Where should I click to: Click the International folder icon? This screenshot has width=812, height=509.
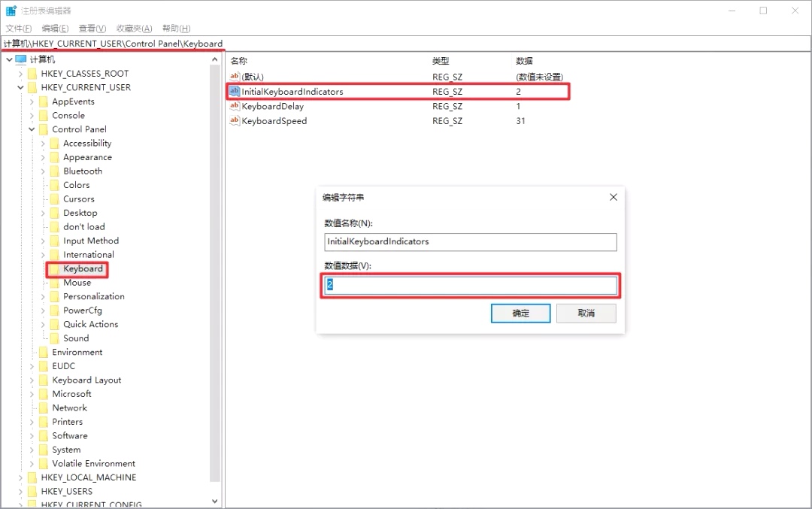point(54,255)
